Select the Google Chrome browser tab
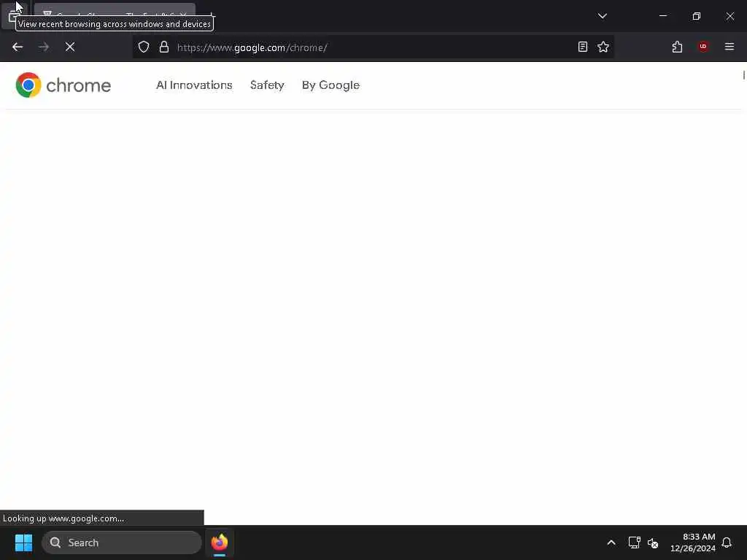Viewport: 747px width, 560px height. point(115,16)
